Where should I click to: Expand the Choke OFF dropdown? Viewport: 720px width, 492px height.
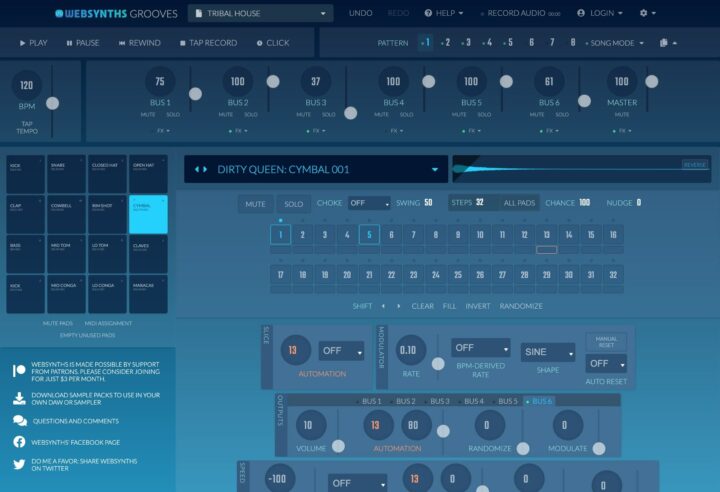368,203
